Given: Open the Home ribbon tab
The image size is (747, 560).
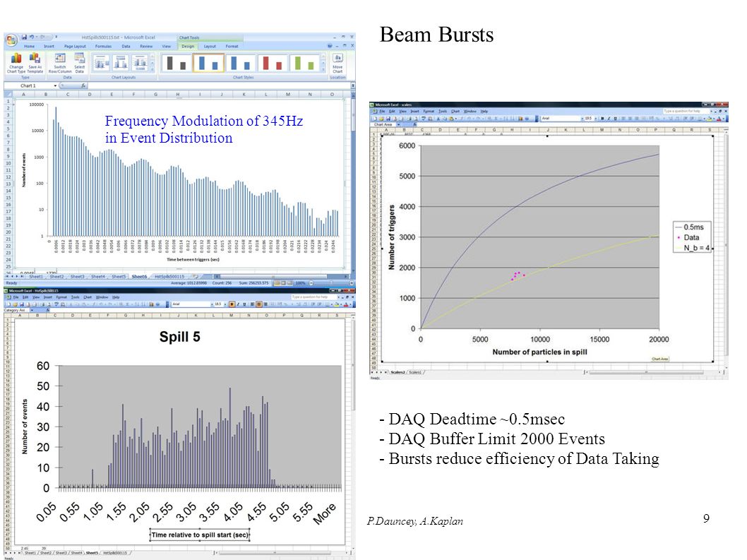Looking at the screenshot, I should 29,46.
